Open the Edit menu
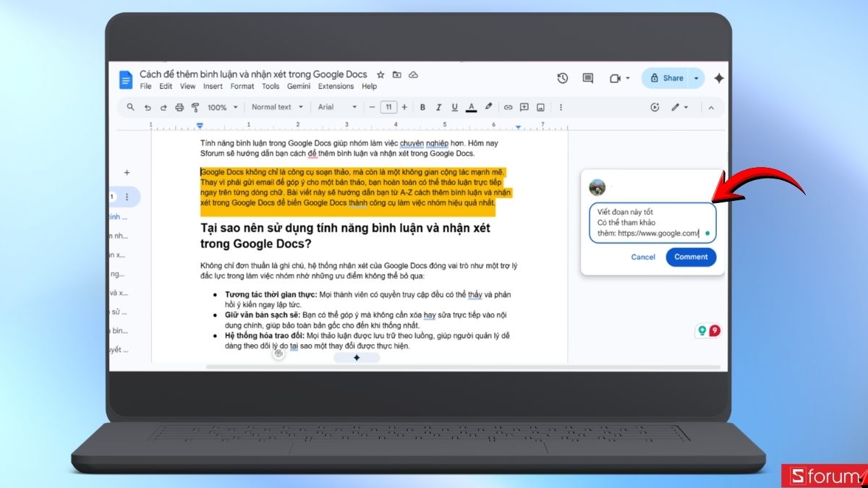868x488 pixels. [x=166, y=86]
